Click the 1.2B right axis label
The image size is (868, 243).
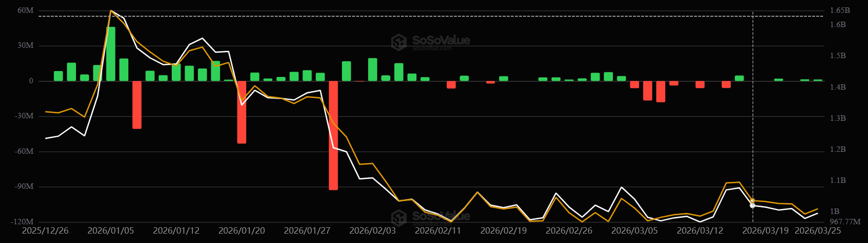pyautogui.click(x=837, y=149)
